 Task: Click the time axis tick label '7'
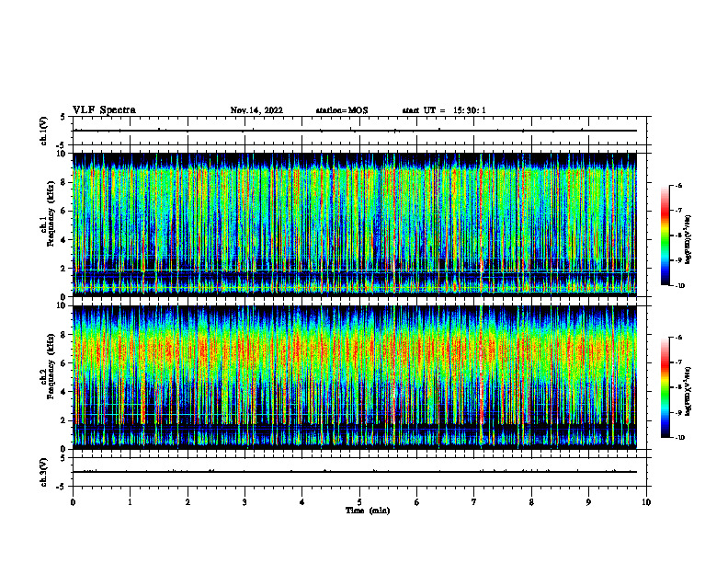coord(474,502)
